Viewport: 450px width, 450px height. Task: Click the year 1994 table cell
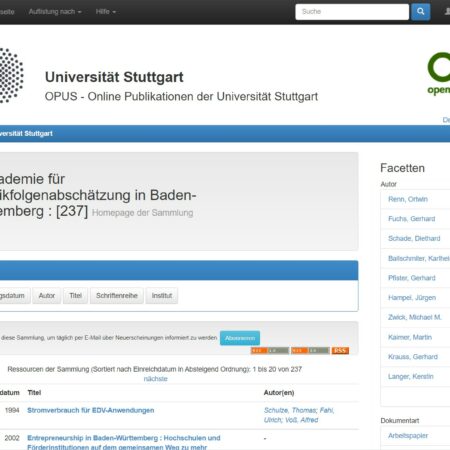tap(12, 410)
